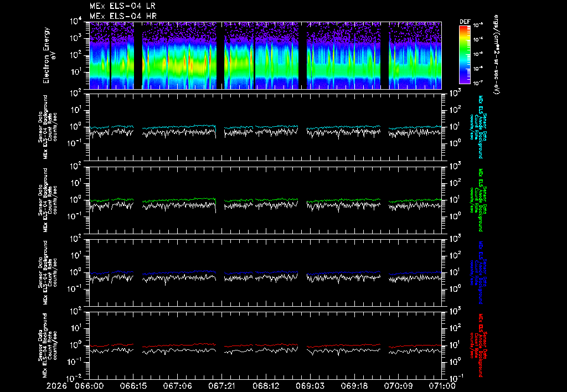The height and width of the screenshot is (392, 567).
Task: Click the 070:09 time axis label
Action: pyautogui.click(x=398, y=386)
